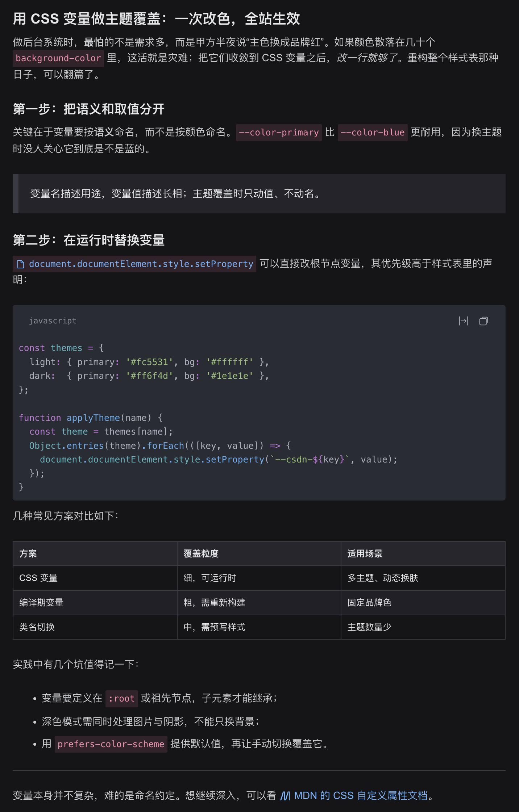Select the javascript language label
The width and height of the screenshot is (519, 812).
click(x=53, y=321)
